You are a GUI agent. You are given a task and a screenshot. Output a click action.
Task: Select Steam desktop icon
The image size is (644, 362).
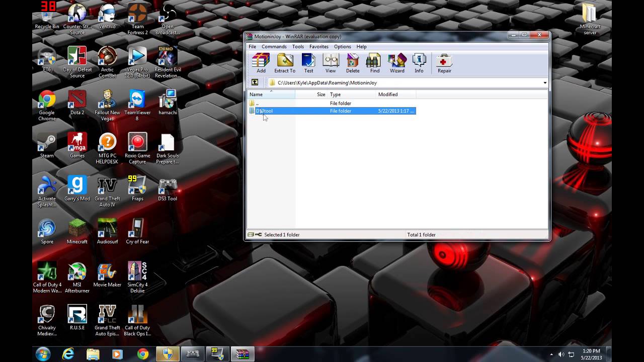tap(47, 145)
